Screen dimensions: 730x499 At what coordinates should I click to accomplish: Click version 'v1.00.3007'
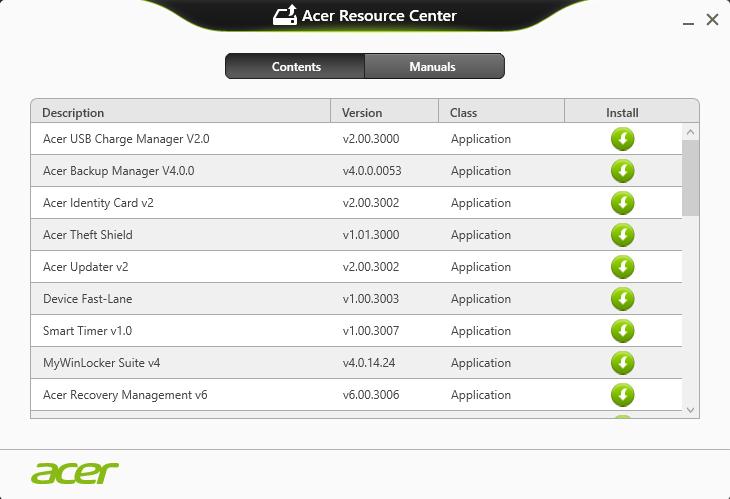click(371, 330)
